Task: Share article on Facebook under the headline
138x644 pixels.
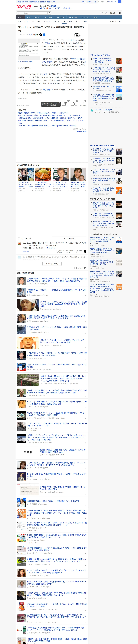Action: pyautogui.click(x=44, y=35)
